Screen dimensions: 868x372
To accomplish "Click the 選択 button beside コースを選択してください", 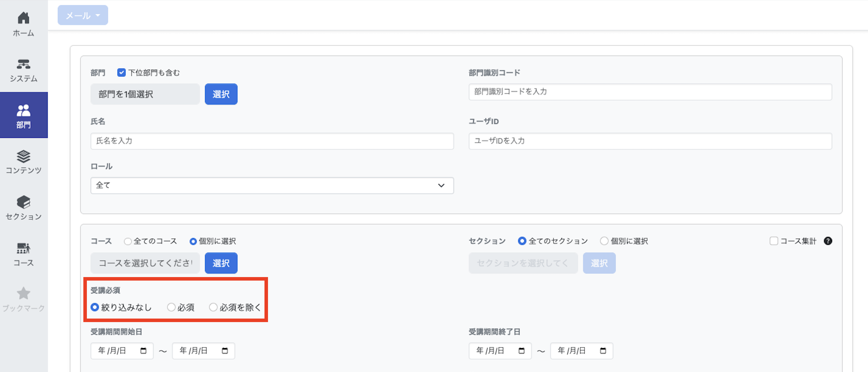I will tap(221, 263).
